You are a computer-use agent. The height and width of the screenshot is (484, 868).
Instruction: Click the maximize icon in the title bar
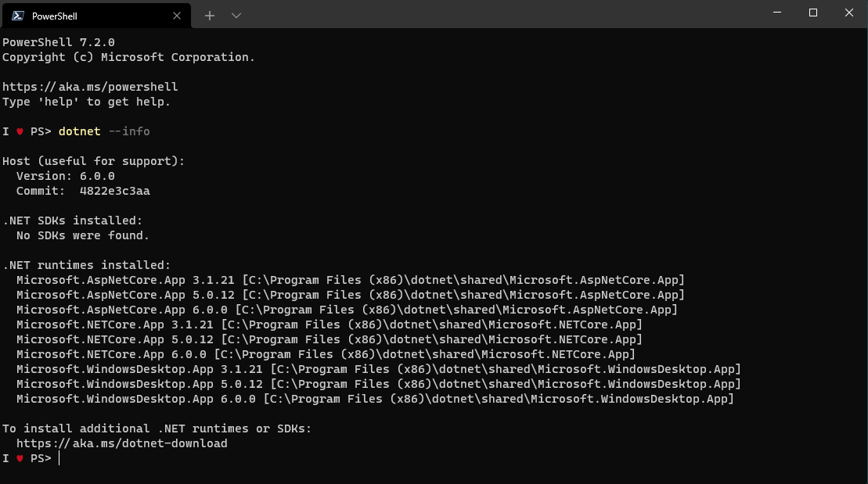pyautogui.click(x=812, y=13)
